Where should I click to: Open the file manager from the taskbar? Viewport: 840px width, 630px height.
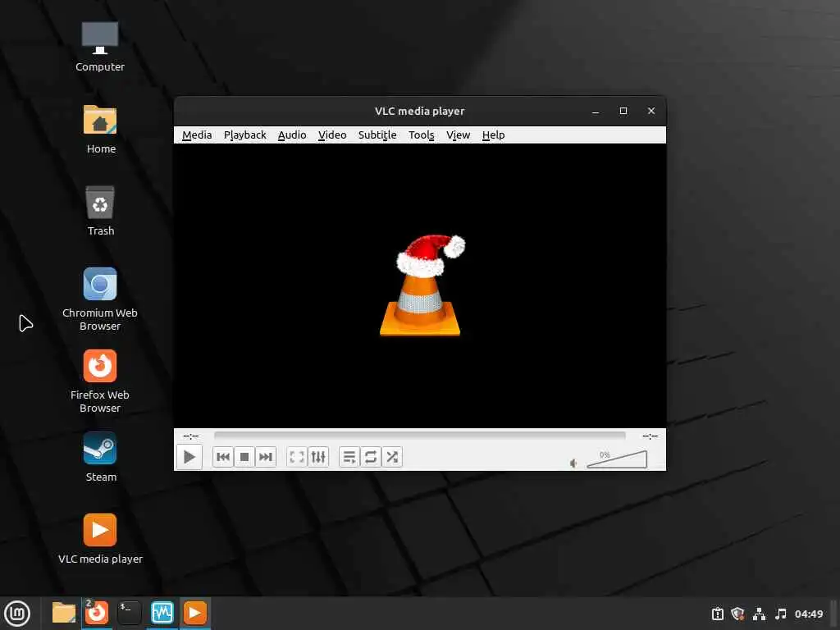point(64,613)
